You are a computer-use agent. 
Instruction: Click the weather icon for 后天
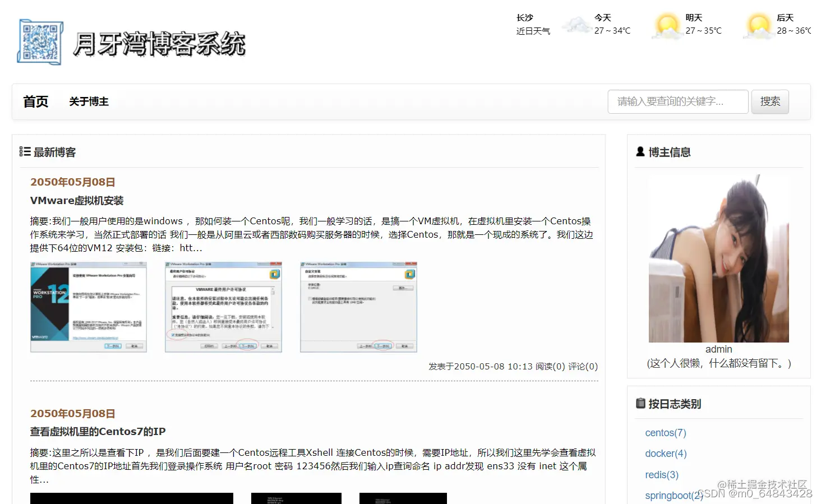point(758,25)
